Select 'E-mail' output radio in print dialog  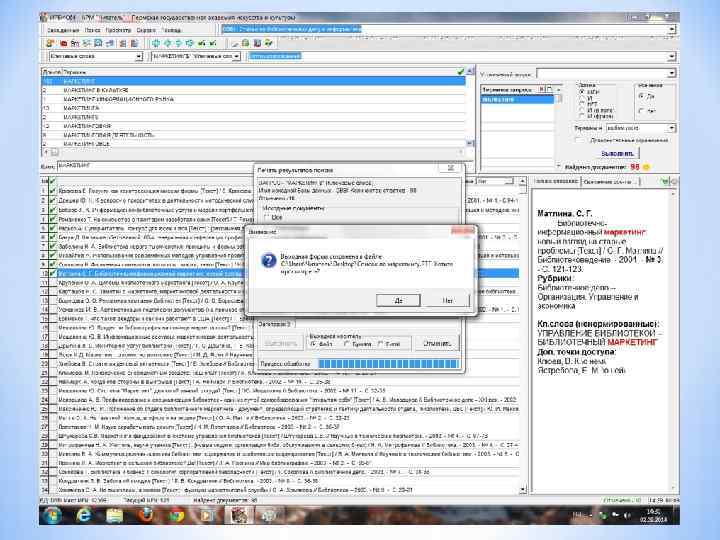(x=380, y=344)
